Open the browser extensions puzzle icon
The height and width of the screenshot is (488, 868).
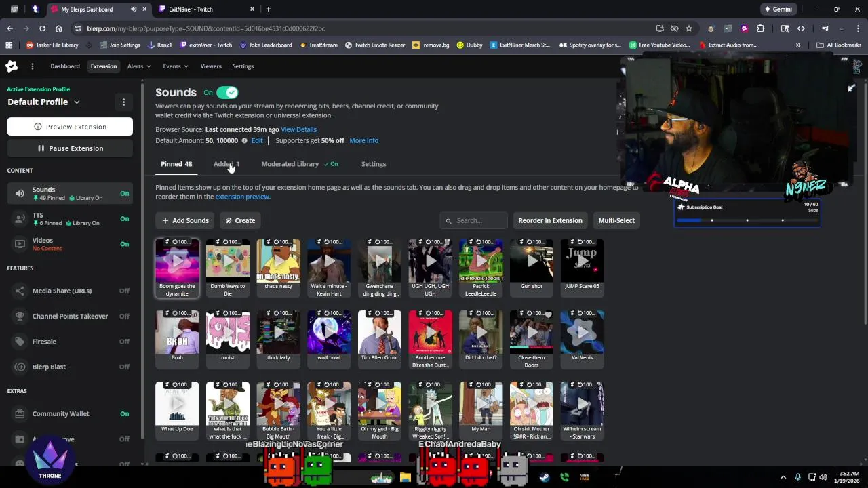tap(760, 28)
